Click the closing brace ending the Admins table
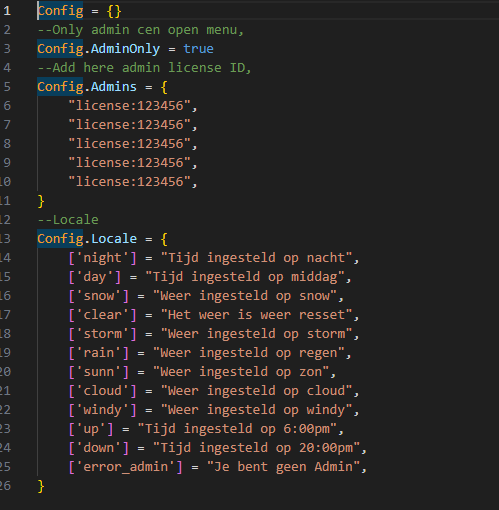Image resolution: width=499 pixels, height=510 pixels. click(41, 201)
